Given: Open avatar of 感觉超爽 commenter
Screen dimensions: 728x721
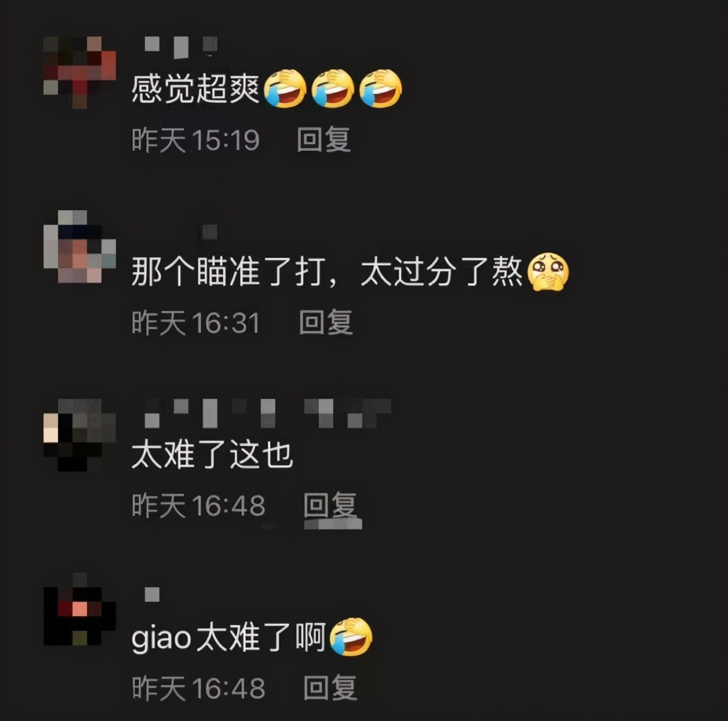Looking at the screenshot, I should (x=80, y=73).
